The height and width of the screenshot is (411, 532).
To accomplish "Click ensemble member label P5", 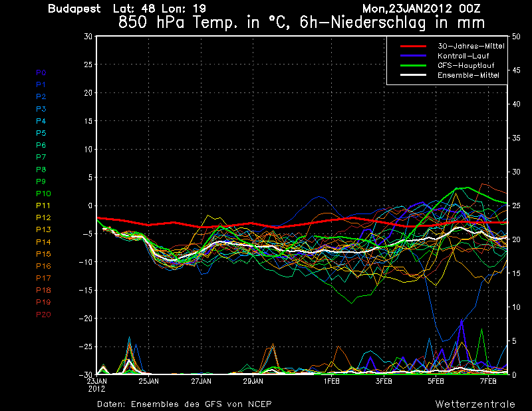I will coord(41,133).
